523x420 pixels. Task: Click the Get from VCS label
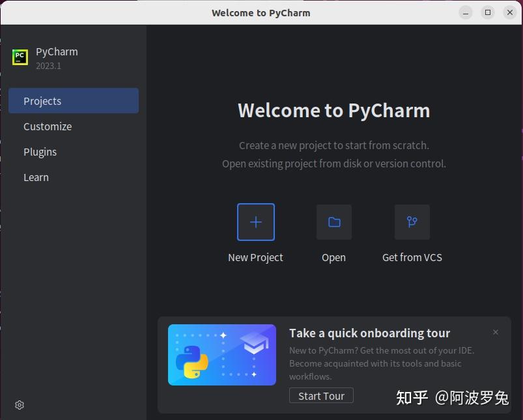[412, 258]
